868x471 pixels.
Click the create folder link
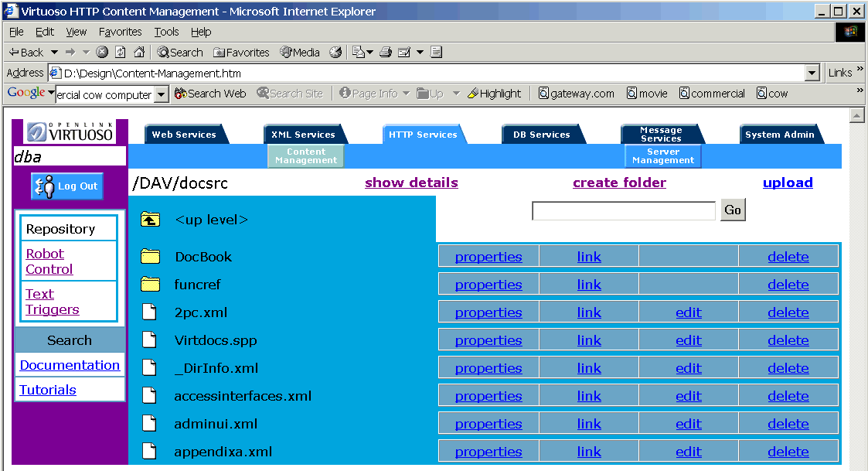[619, 183]
